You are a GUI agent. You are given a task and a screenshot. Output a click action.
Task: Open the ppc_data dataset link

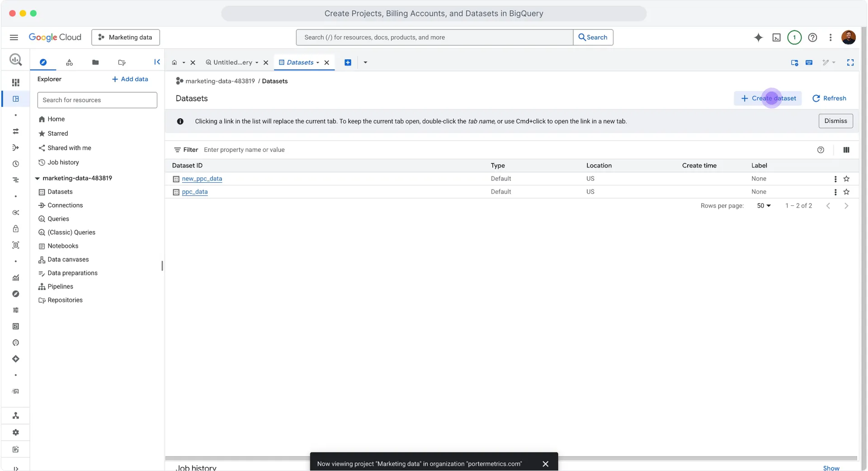tap(195, 192)
